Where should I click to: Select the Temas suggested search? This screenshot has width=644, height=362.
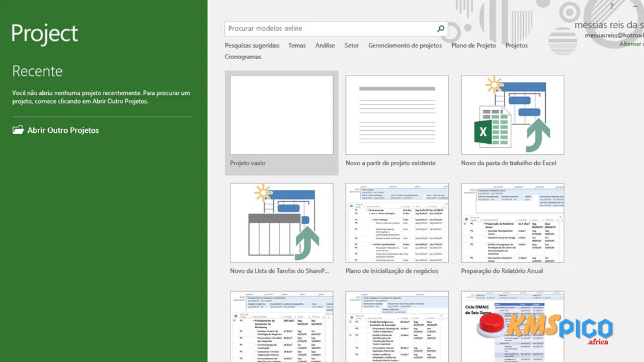click(x=297, y=45)
